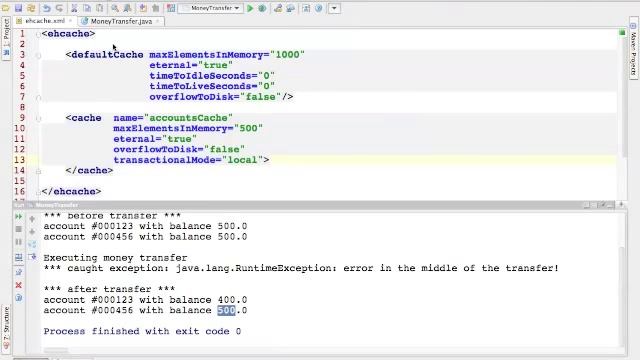Click the Make Project build icon
The image size is (640, 360).
[171, 8]
